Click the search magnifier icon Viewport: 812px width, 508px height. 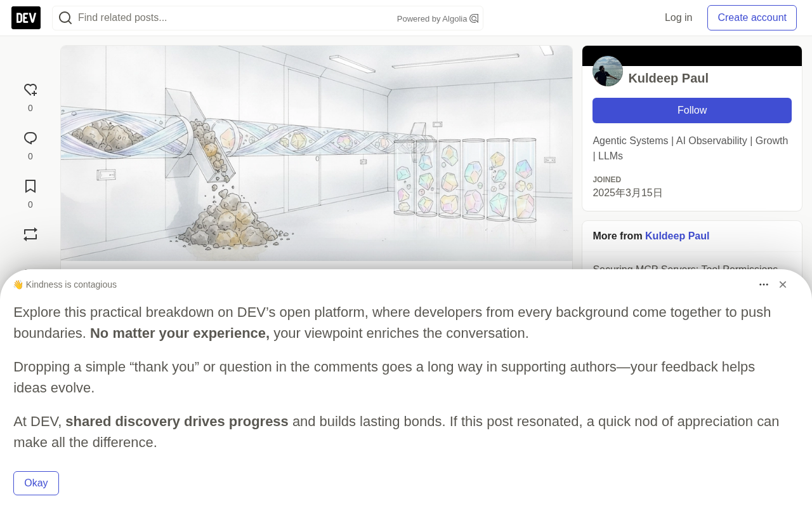pyautogui.click(x=65, y=18)
